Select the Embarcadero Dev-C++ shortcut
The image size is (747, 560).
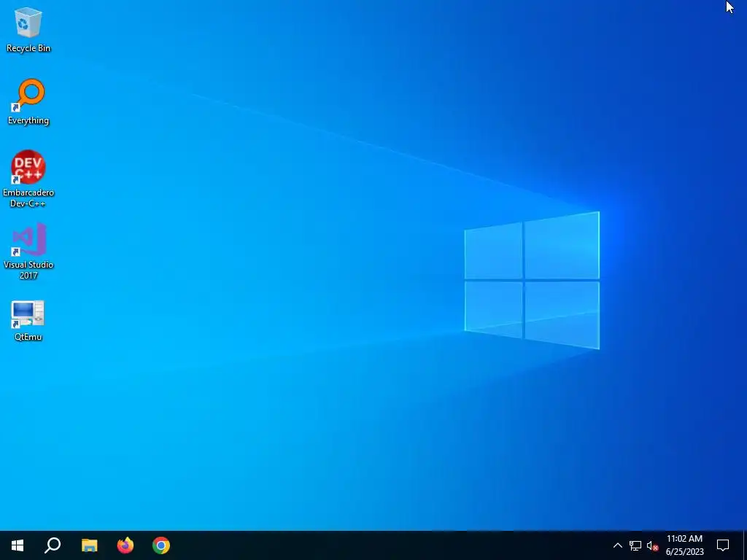[x=28, y=179]
